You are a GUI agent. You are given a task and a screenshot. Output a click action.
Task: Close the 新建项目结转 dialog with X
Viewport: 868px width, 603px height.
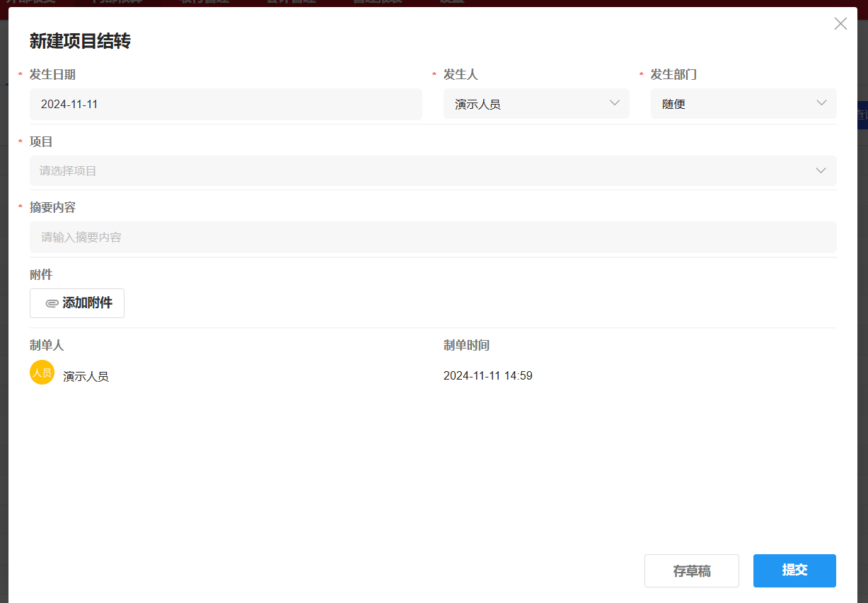(x=840, y=23)
